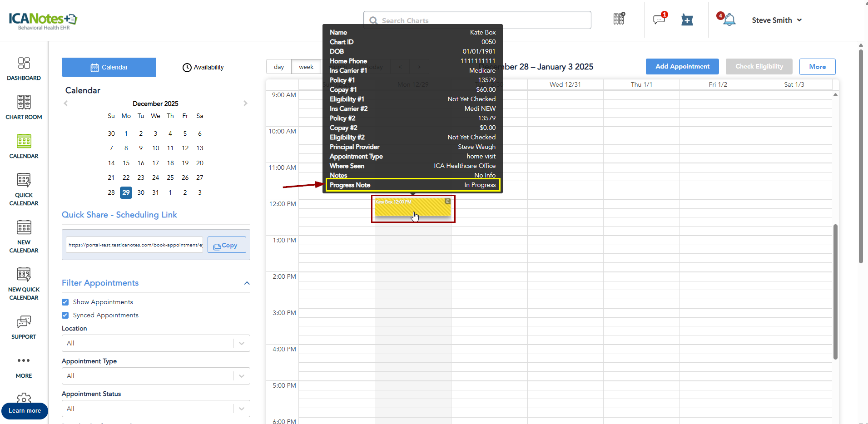Copy the scheduling link

coord(226,245)
